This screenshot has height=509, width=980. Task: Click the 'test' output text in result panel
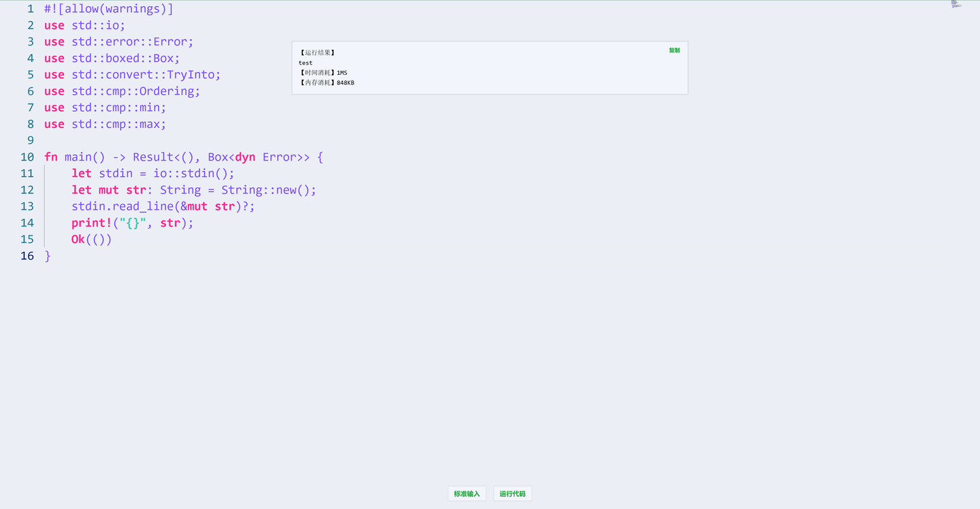(305, 63)
